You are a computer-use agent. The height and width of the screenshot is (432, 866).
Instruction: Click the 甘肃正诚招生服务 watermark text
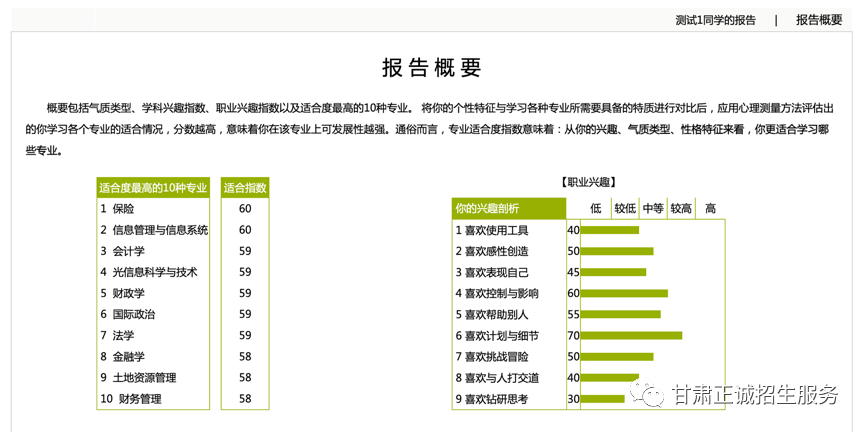tap(754, 395)
